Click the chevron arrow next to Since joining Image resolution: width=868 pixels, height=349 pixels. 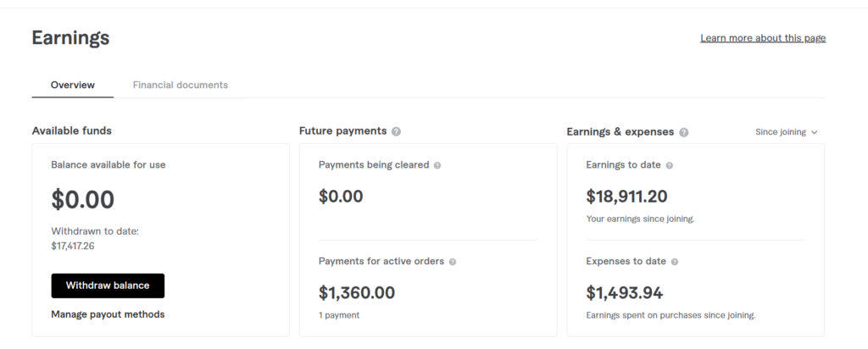[x=815, y=132]
